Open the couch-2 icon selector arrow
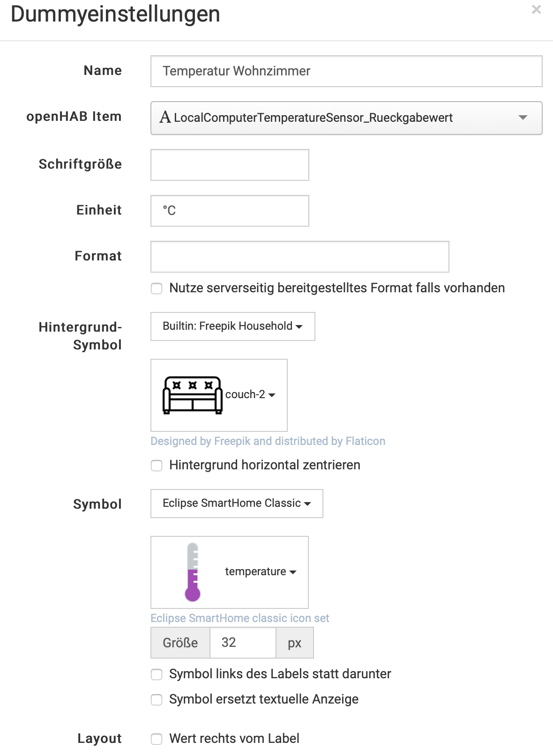Viewport: 553px width, 756px height. [272, 395]
